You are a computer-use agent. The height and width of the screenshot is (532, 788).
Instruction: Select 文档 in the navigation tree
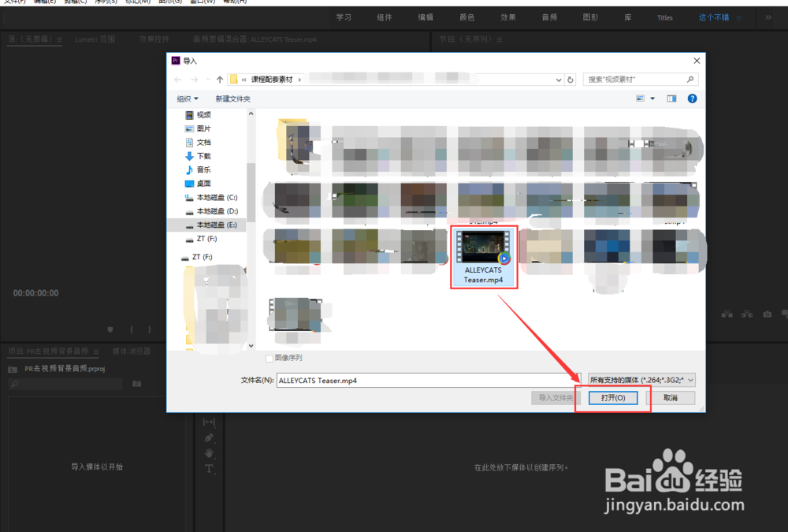point(203,143)
